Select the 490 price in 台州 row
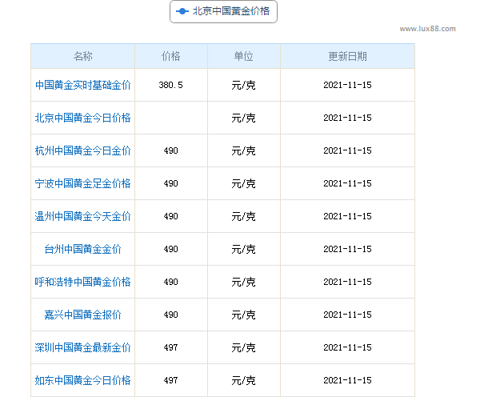The width and height of the screenshot is (480, 397). point(171,249)
